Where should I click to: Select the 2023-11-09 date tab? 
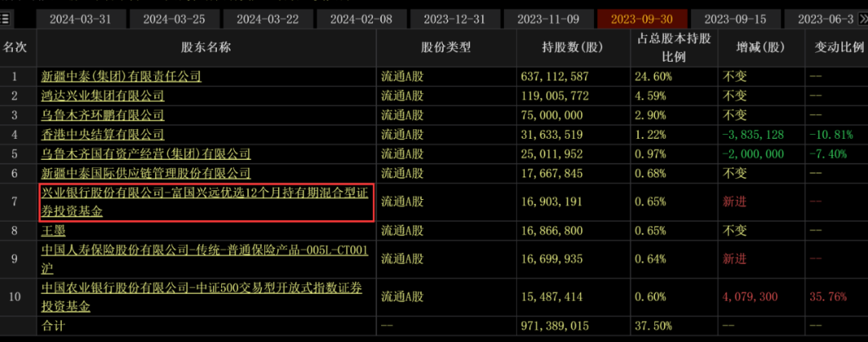pos(548,19)
